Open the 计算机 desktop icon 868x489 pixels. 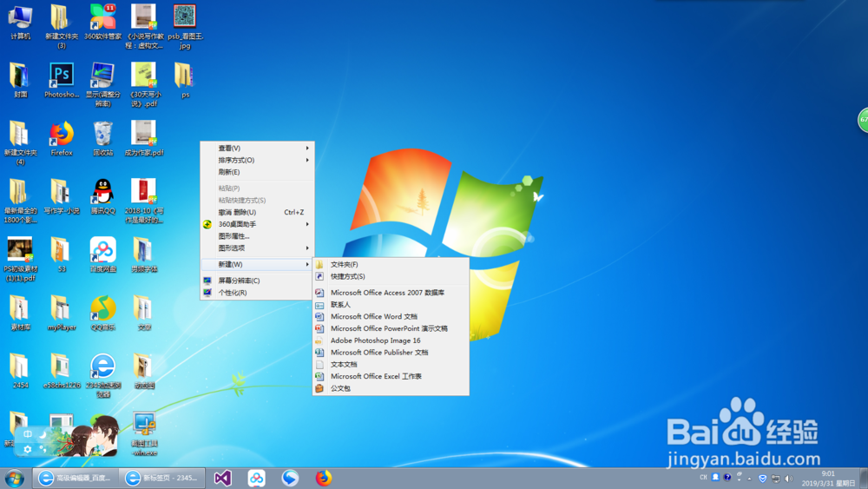coord(20,23)
